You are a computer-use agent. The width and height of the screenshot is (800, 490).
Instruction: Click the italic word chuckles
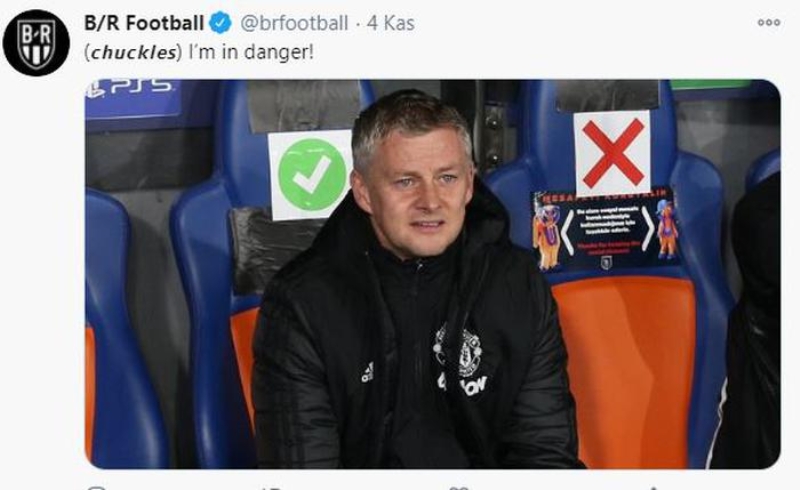[x=133, y=53]
